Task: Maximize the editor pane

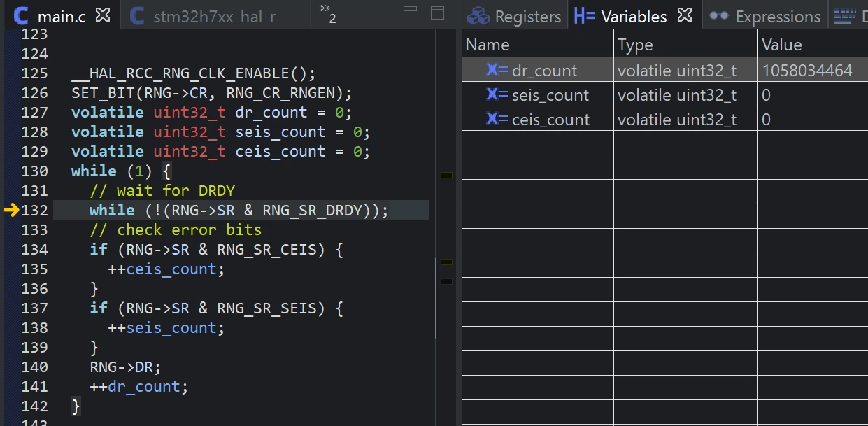Action: (x=437, y=13)
